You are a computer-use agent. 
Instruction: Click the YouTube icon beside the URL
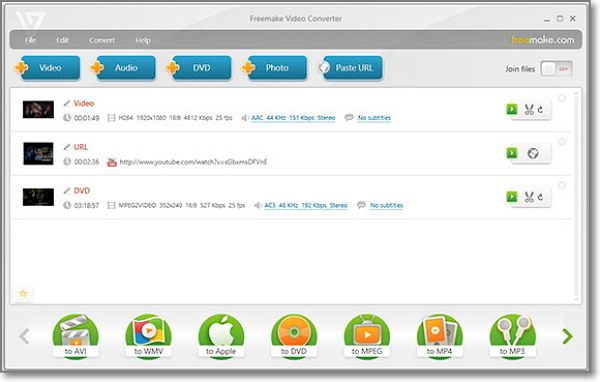[112, 162]
